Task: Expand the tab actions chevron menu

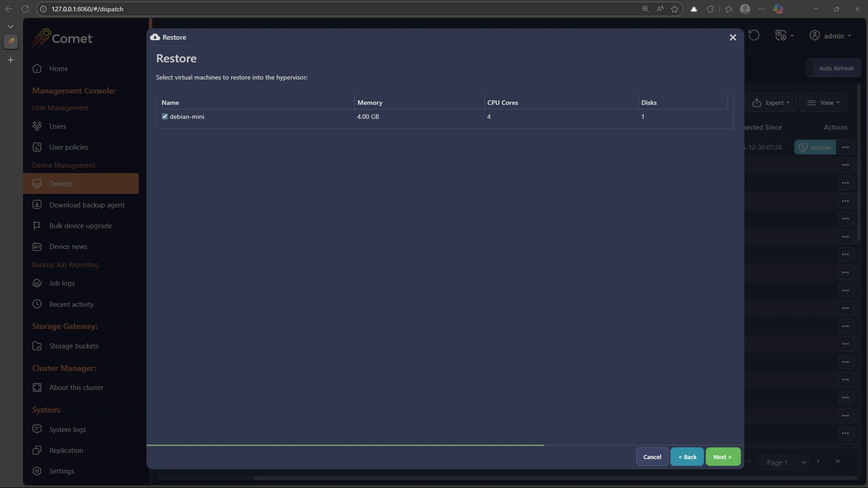Action: click(x=10, y=27)
